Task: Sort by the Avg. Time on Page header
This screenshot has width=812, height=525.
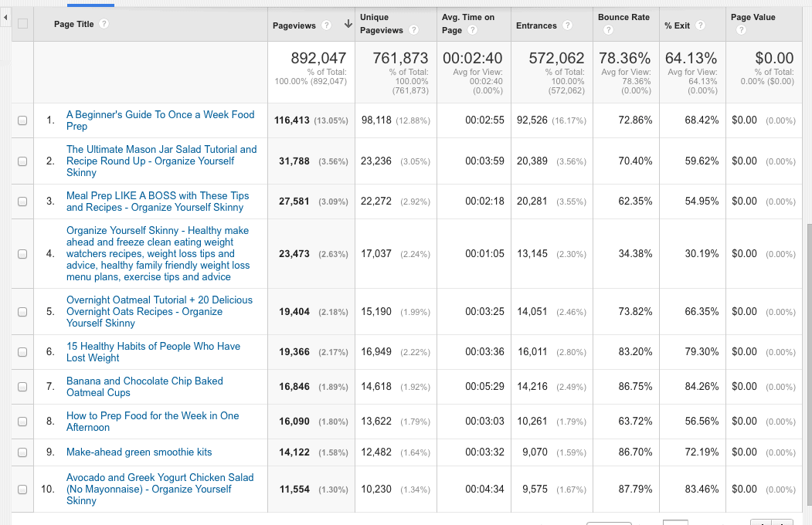Action: (468, 24)
